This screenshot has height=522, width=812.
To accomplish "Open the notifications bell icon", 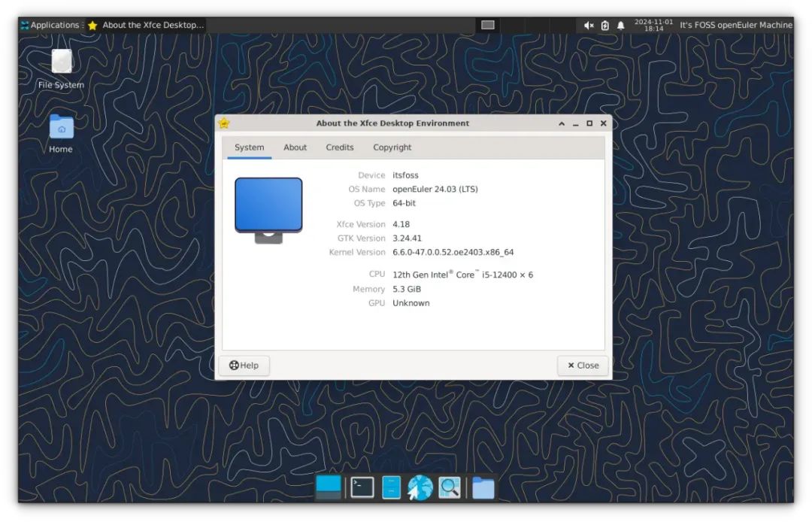I will [x=620, y=26].
